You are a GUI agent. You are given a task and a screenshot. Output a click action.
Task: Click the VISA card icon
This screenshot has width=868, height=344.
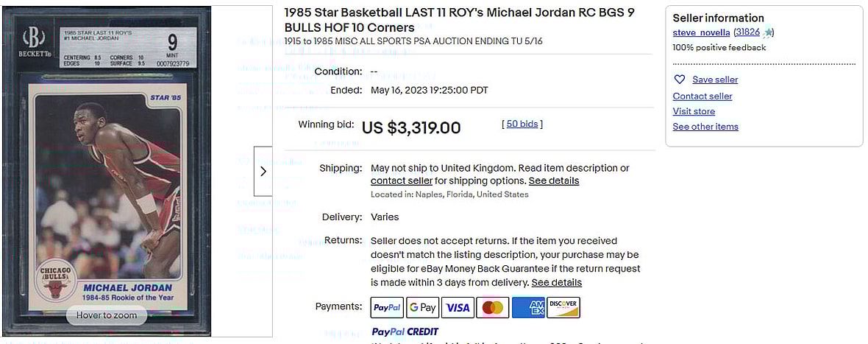coord(458,307)
